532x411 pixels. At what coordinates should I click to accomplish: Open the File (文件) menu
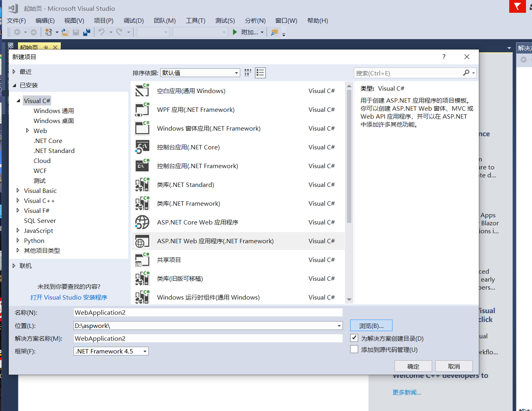click(16, 20)
